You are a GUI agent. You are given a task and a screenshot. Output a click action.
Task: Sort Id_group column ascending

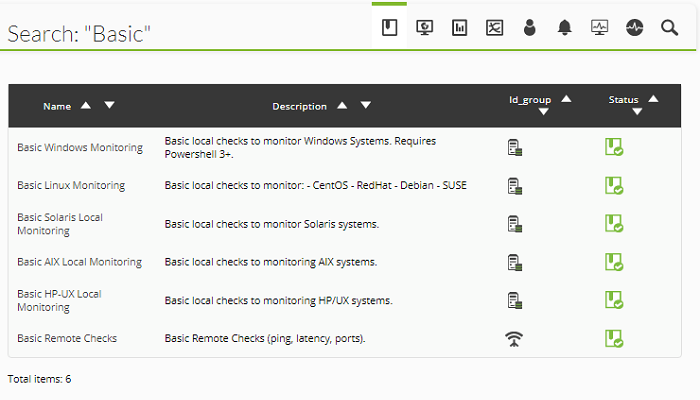(x=566, y=99)
